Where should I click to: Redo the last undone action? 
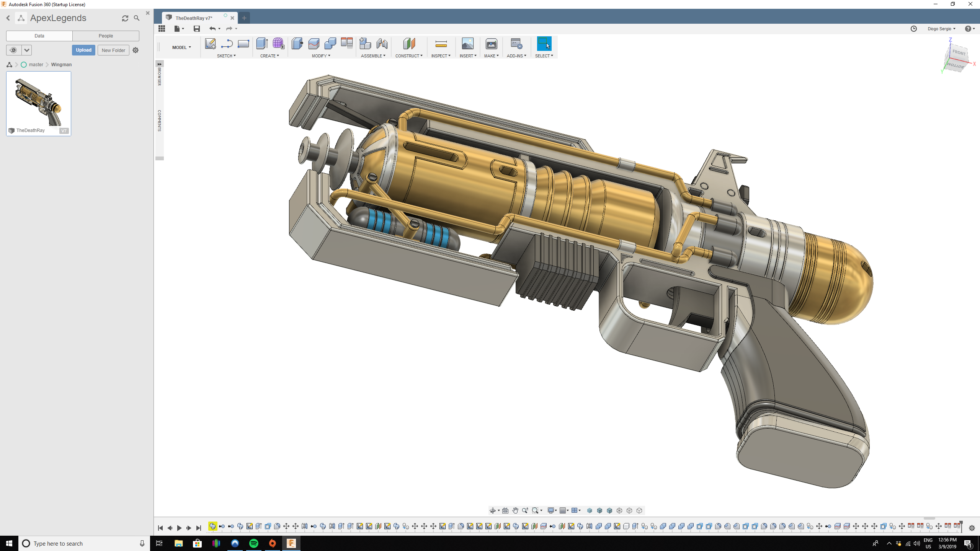229,29
